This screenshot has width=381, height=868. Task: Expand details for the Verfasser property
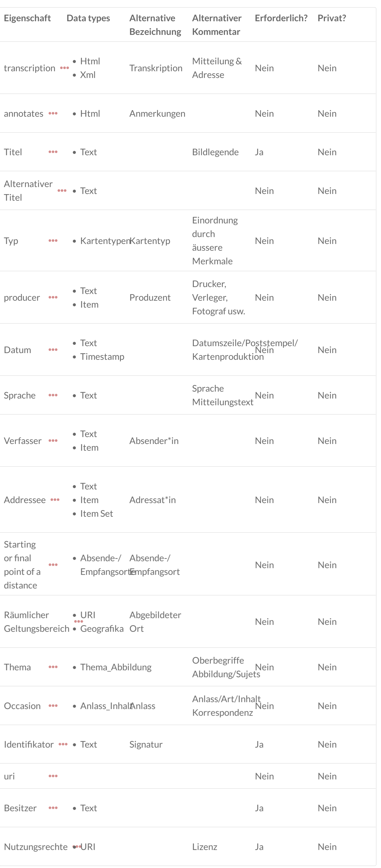click(x=53, y=440)
